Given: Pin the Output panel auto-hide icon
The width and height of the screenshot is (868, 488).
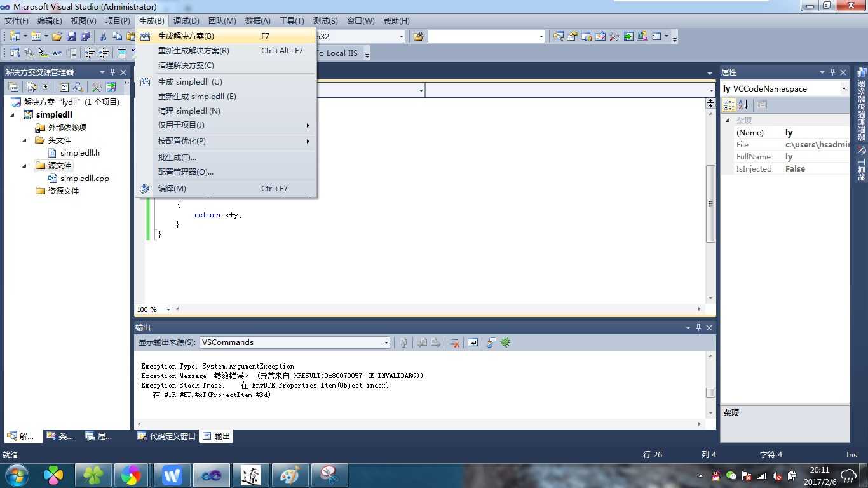Looking at the screenshot, I should coord(698,328).
